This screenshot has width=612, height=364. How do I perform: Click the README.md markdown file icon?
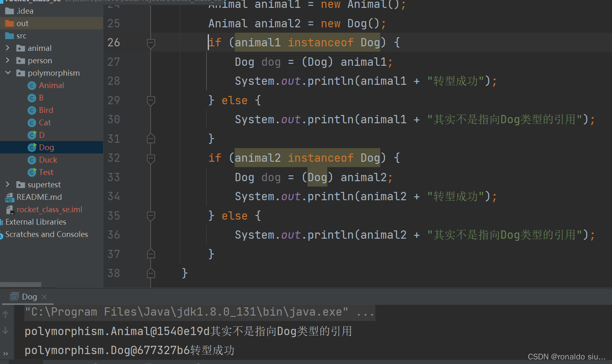click(x=10, y=197)
